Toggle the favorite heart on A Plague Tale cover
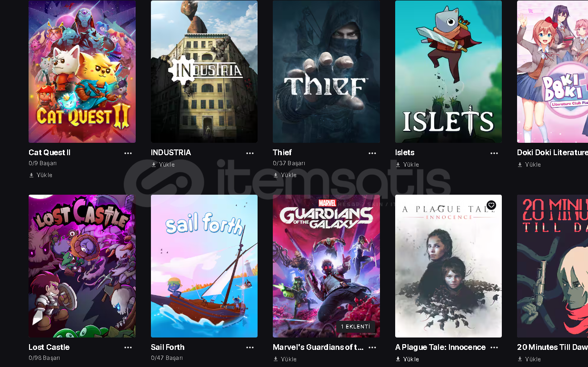Image resolution: width=588 pixels, height=367 pixels. coord(491,205)
